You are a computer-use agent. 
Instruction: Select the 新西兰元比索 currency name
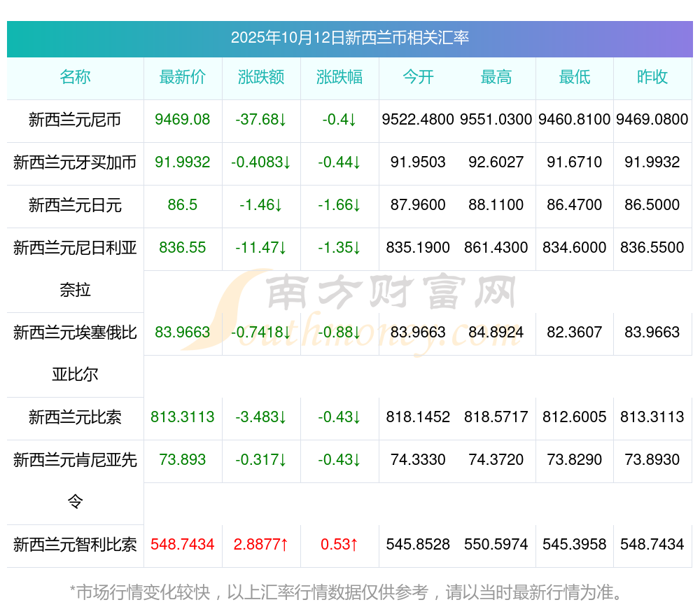(x=75, y=417)
